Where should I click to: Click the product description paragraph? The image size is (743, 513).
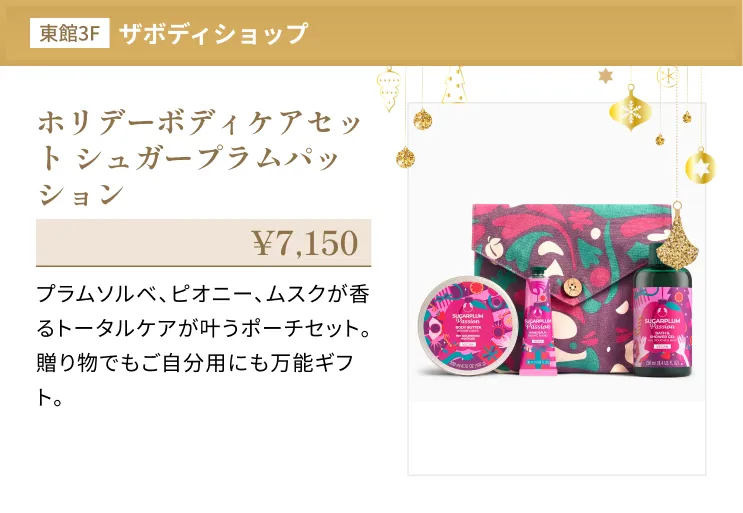203,346
